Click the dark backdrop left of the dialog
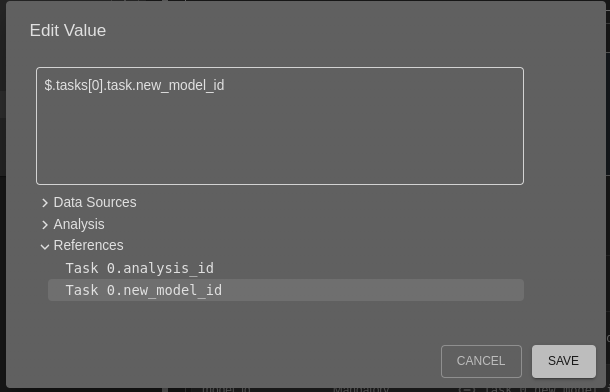 click(x=3, y=194)
